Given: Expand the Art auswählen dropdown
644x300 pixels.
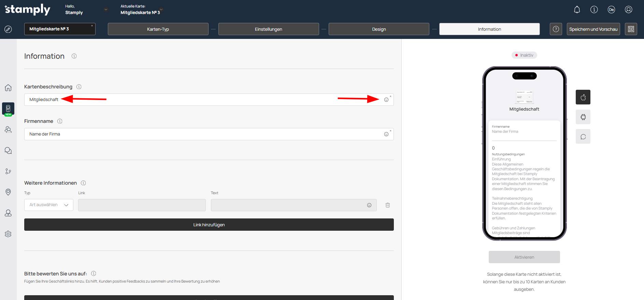Looking at the screenshot, I should (x=49, y=205).
